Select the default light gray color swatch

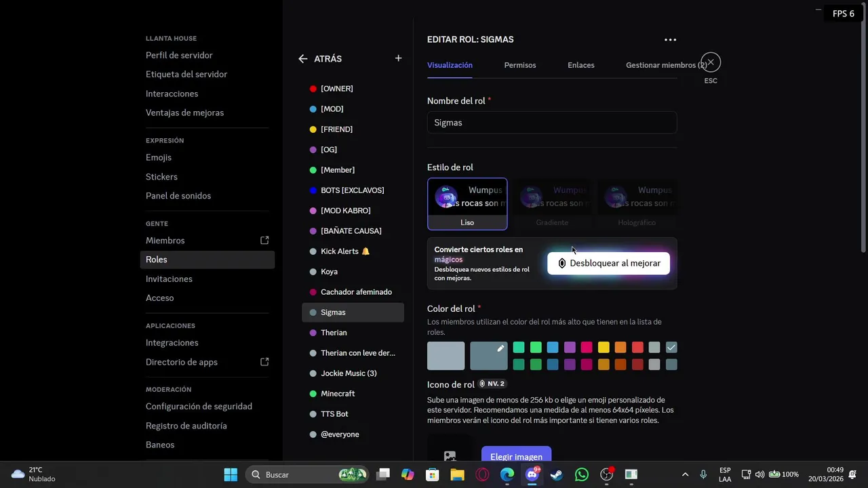pyautogui.click(x=446, y=356)
